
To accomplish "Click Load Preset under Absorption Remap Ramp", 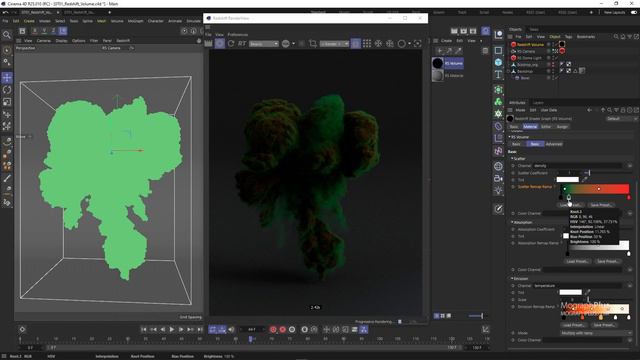I will [577, 261].
